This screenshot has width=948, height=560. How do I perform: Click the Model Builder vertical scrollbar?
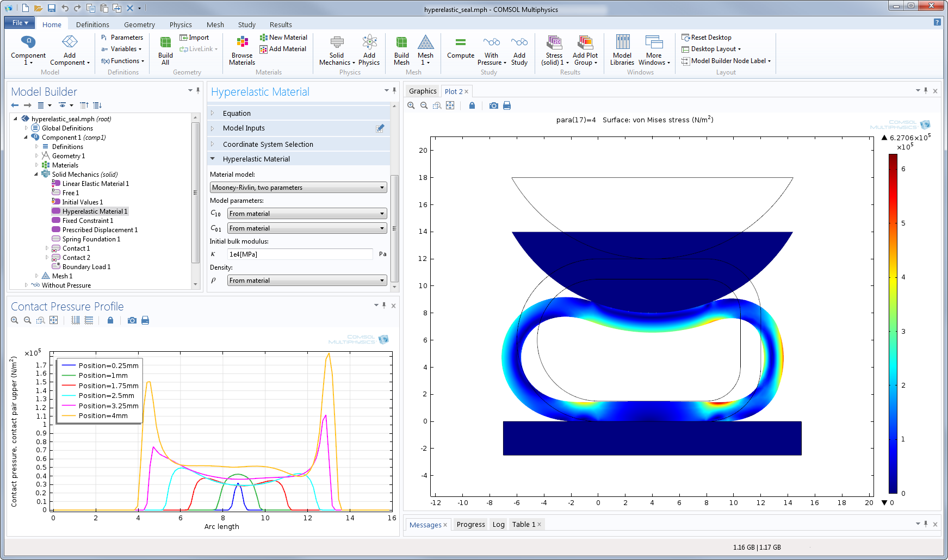[x=195, y=192]
